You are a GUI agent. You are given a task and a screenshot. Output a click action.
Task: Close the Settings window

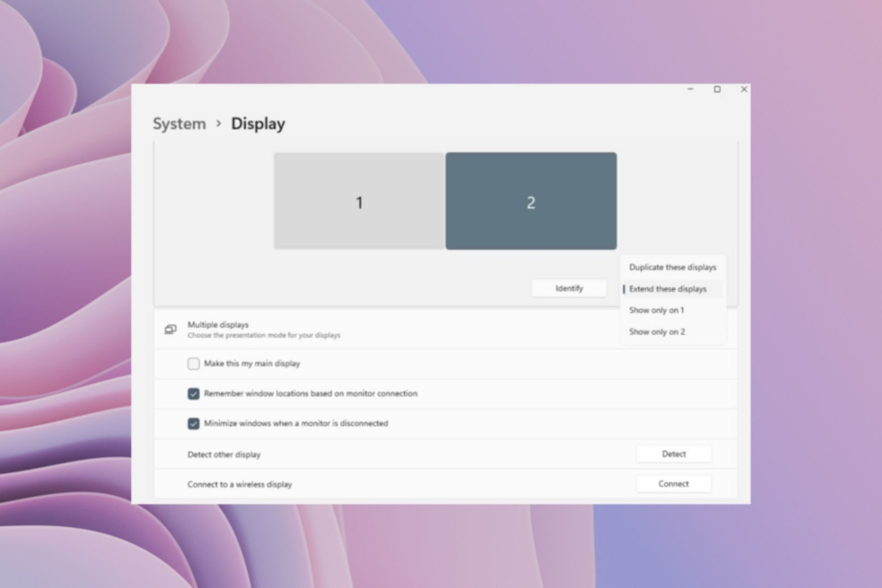[744, 89]
